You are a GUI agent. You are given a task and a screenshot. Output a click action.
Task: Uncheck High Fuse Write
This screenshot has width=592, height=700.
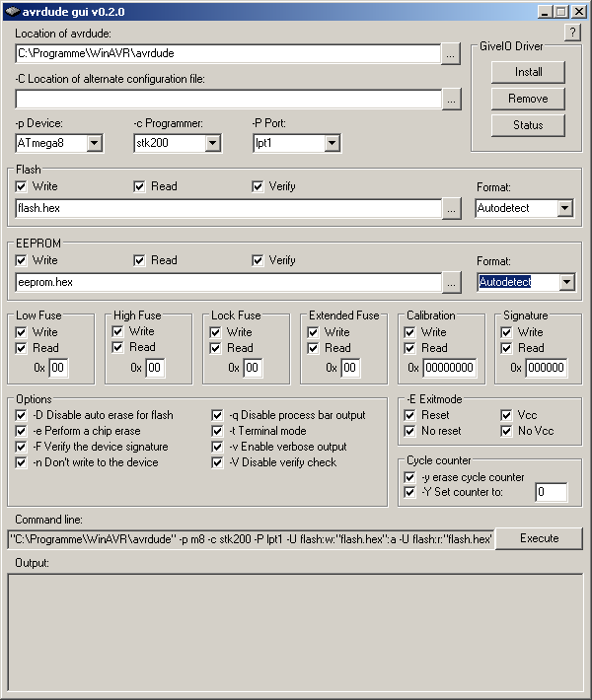click(117, 331)
